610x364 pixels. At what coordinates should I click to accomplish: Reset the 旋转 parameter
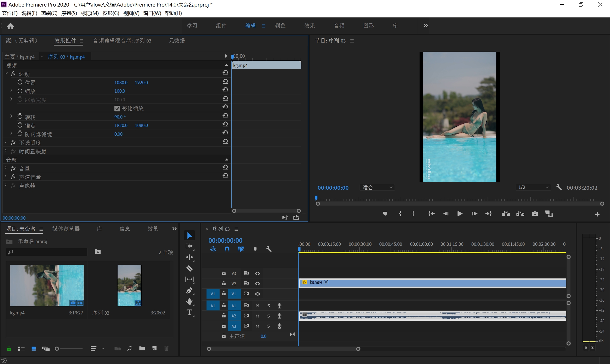tap(225, 116)
